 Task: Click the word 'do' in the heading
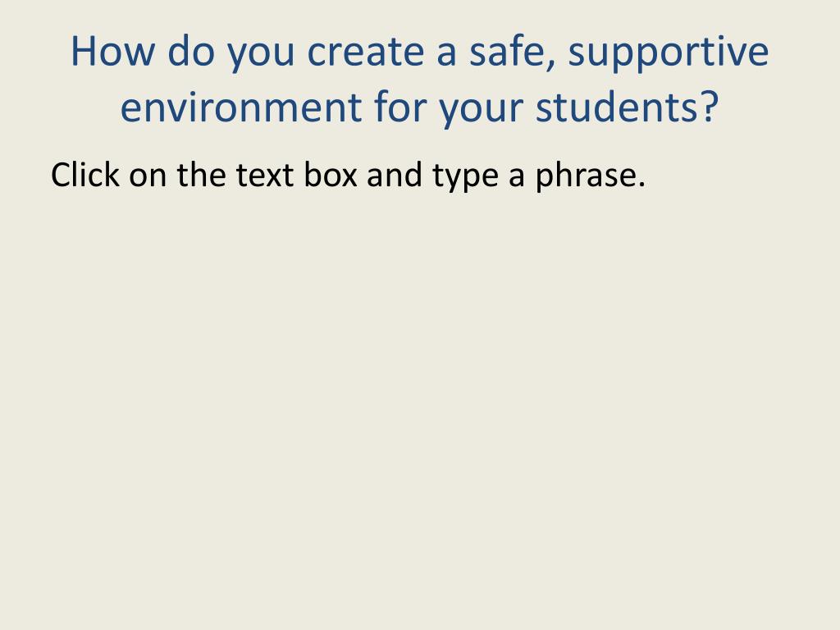click(x=191, y=52)
